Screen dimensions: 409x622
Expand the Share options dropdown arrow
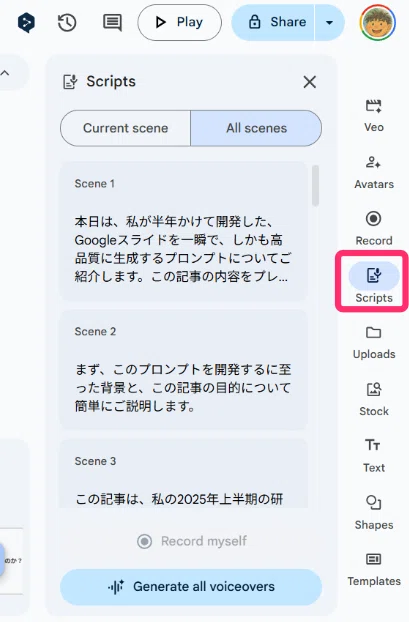(329, 23)
